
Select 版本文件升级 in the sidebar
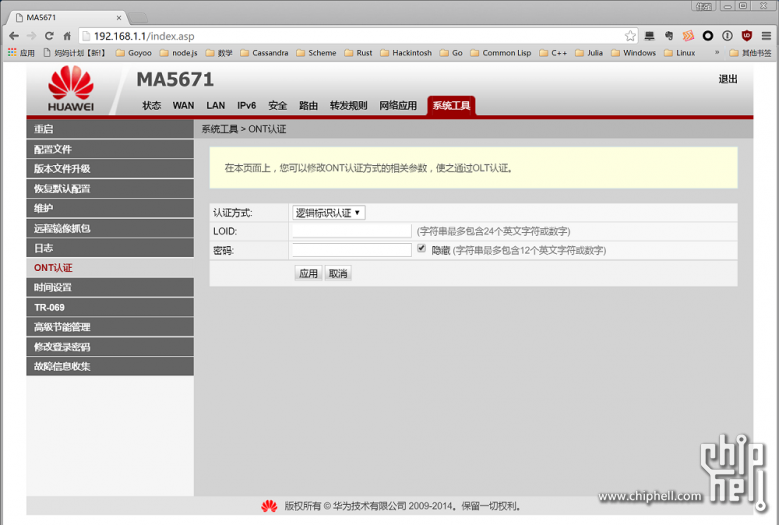pos(110,169)
